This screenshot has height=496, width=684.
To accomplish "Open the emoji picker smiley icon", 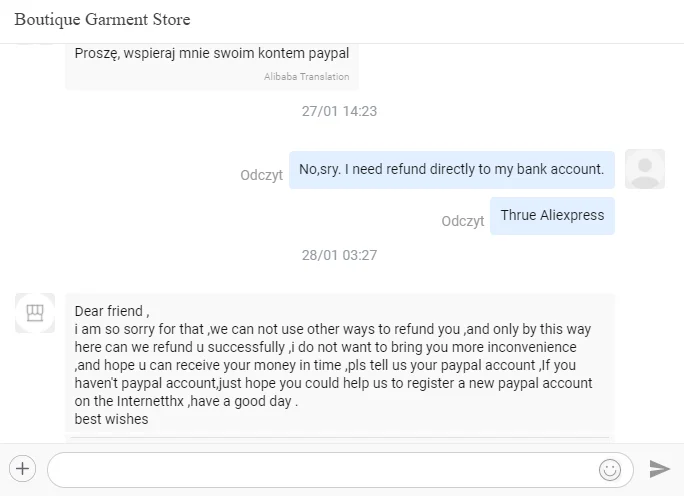I will click(609, 468).
